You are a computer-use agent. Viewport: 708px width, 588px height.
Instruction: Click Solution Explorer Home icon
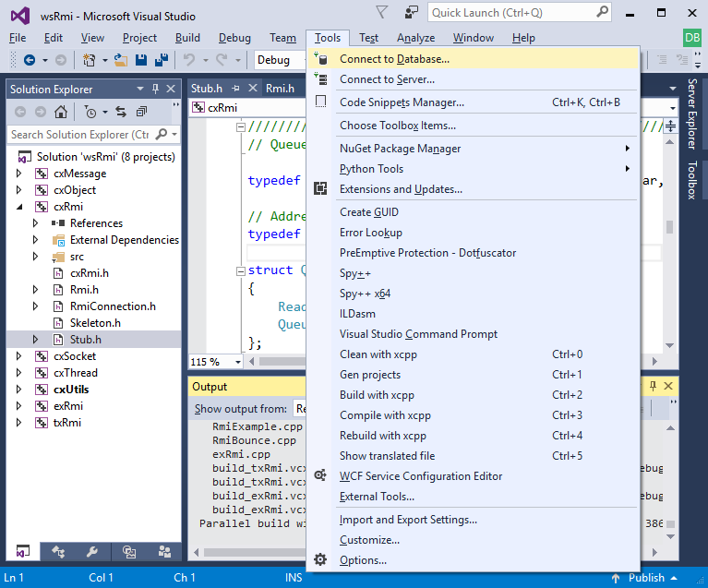click(x=61, y=112)
